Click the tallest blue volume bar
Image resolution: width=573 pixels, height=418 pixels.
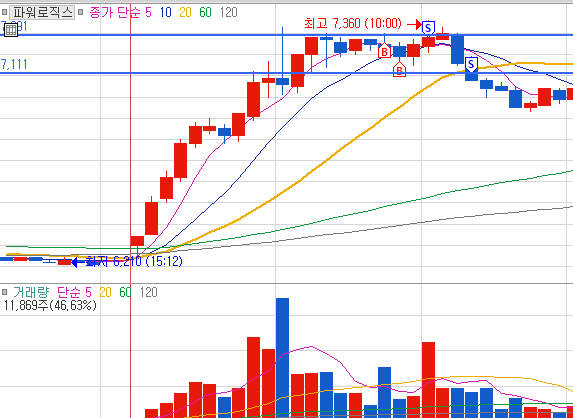[x=282, y=358]
